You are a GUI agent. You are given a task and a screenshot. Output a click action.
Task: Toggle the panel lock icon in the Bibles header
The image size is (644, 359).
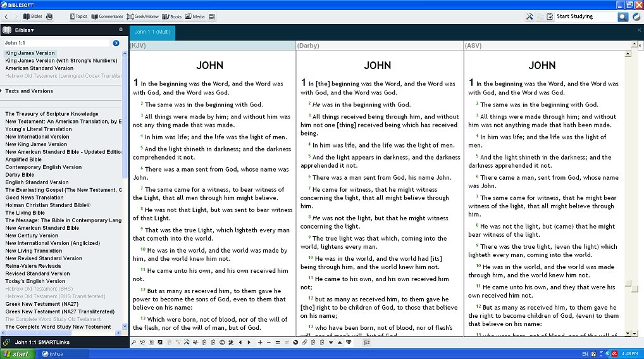pos(121,29)
